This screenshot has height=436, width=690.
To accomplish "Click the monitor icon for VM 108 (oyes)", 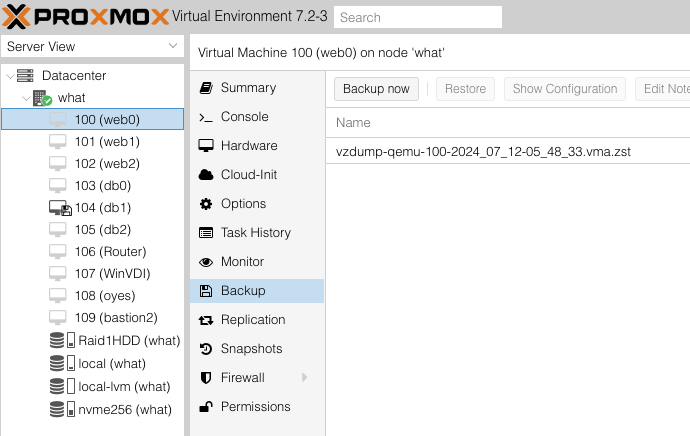I will [58, 296].
